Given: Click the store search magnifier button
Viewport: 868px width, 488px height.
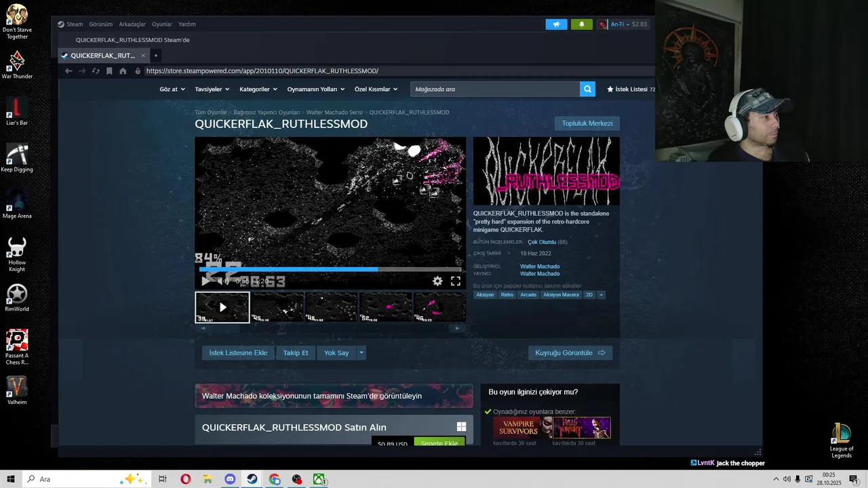Looking at the screenshot, I should point(587,89).
